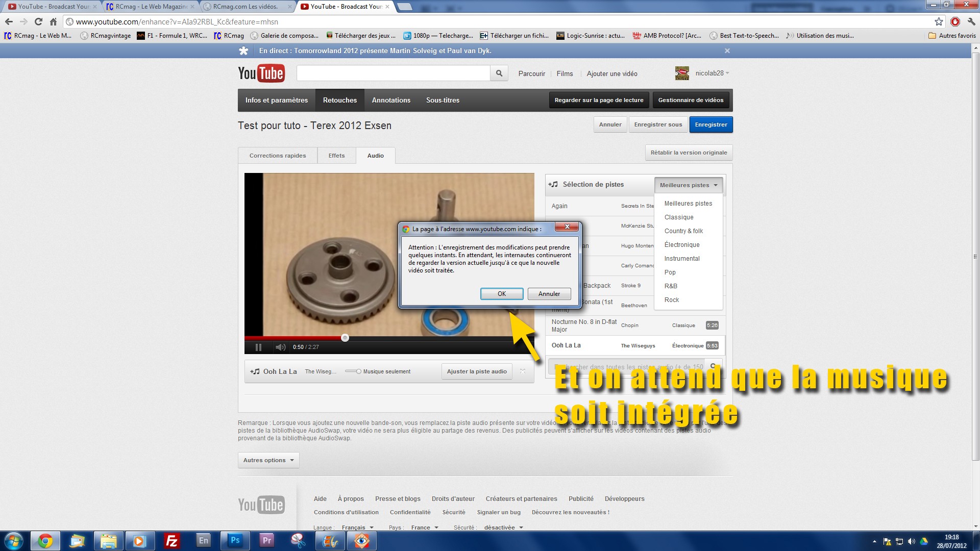Open the nicolab28 user avatar
Image resolution: width=980 pixels, height=551 pixels.
[x=682, y=73]
